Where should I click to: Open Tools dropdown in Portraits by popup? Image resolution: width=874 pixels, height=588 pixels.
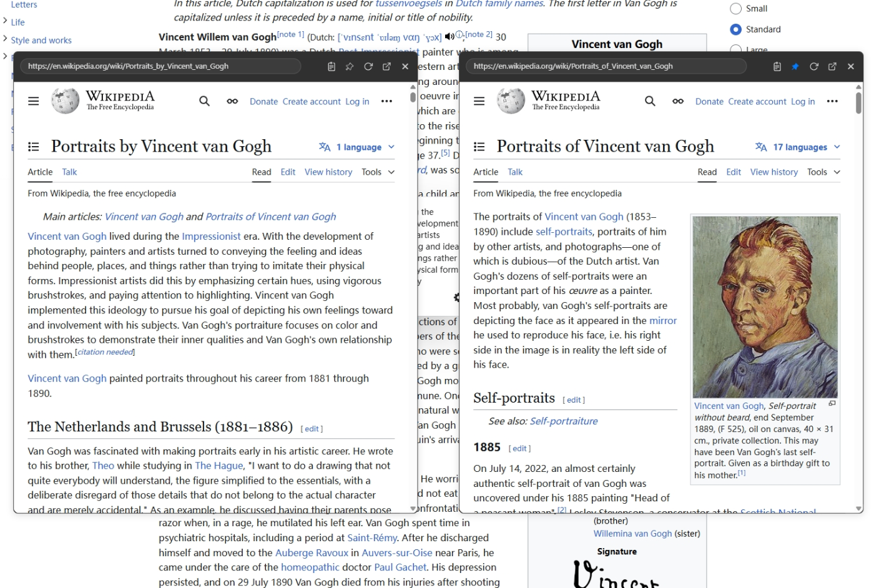[378, 172]
